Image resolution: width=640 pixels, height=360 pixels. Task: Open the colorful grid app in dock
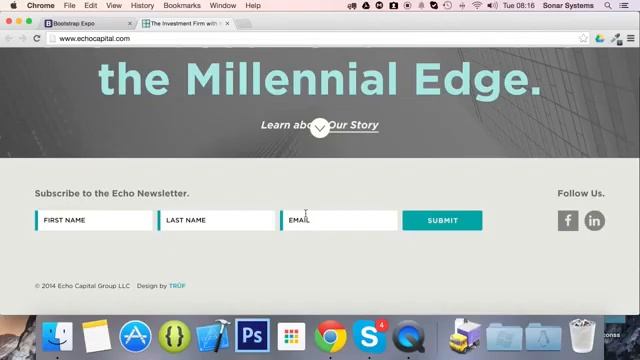click(x=291, y=336)
